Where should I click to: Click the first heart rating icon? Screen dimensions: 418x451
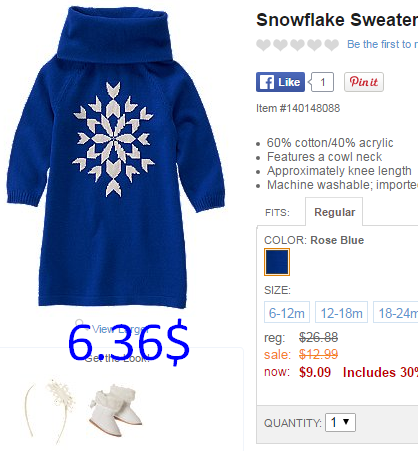263,45
